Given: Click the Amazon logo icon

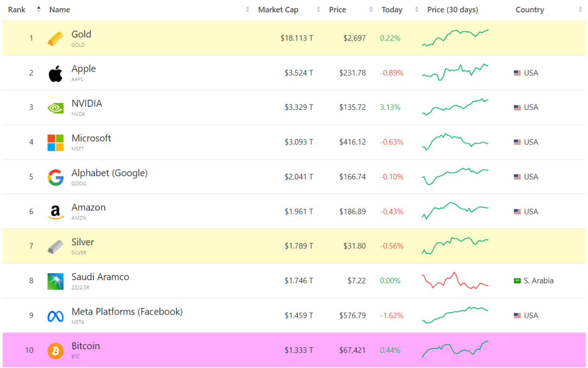Looking at the screenshot, I should [56, 212].
